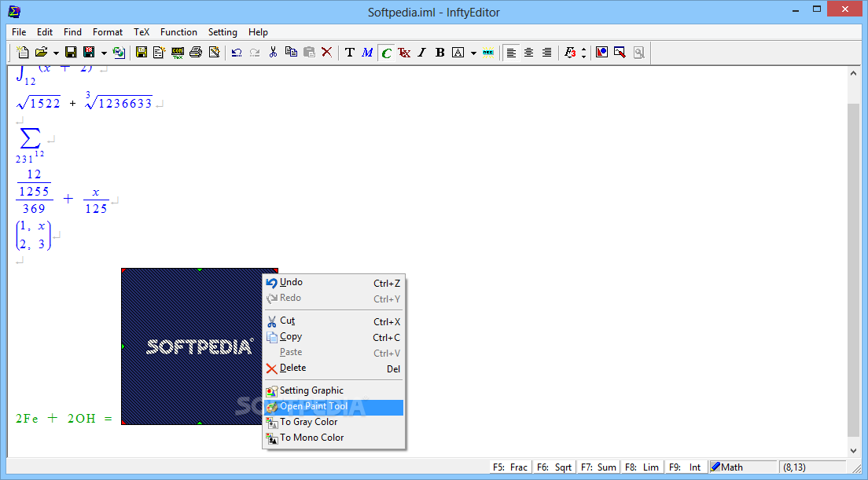The height and width of the screenshot is (480, 868).
Task: Click the Save As floppy icon
Action: tap(89, 53)
